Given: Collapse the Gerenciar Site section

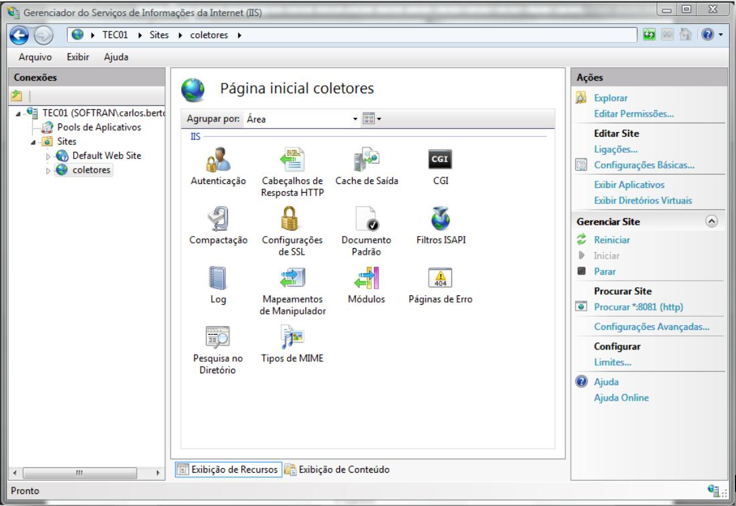Looking at the screenshot, I should coord(711,221).
